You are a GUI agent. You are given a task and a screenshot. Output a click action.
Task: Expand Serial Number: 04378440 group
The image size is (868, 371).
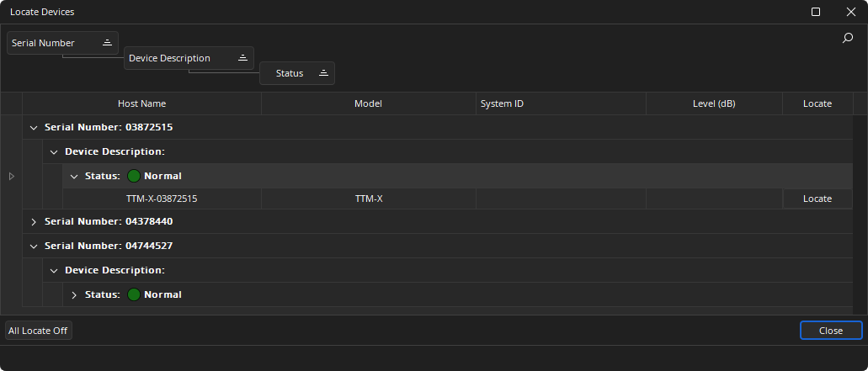point(34,222)
